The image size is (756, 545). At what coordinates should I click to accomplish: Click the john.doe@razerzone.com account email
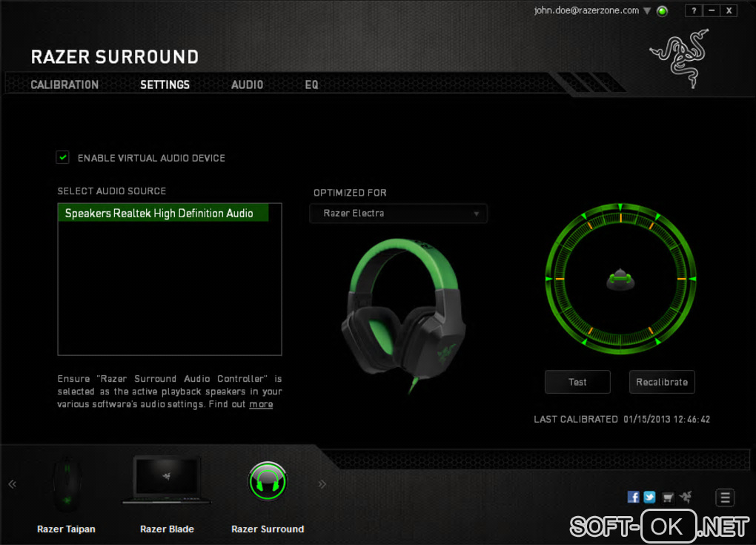pyautogui.click(x=586, y=10)
